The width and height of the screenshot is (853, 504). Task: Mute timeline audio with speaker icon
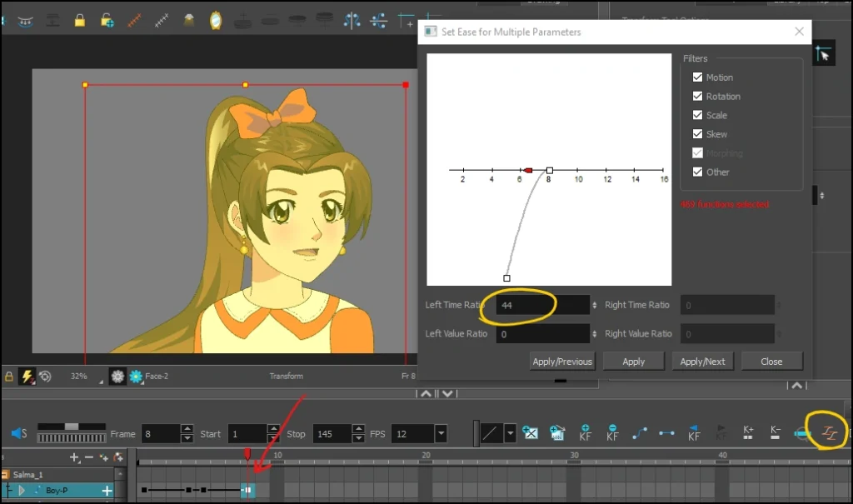click(17, 433)
